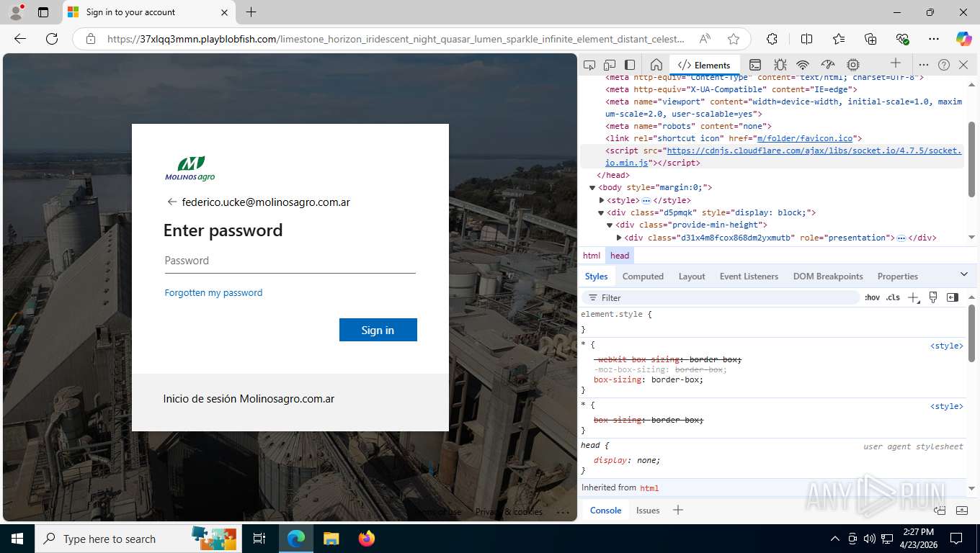Switch to the Computed tab
The height and width of the screenshot is (553, 980).
click(643, 276)
